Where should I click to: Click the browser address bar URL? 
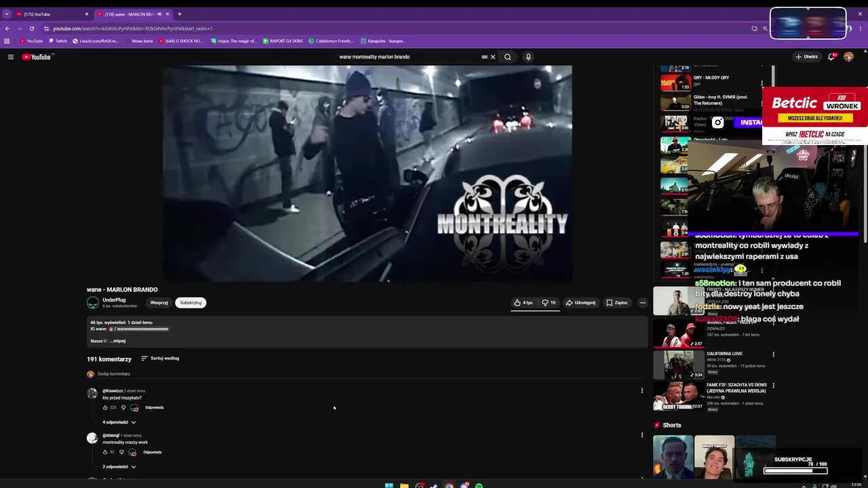(133, 28)
